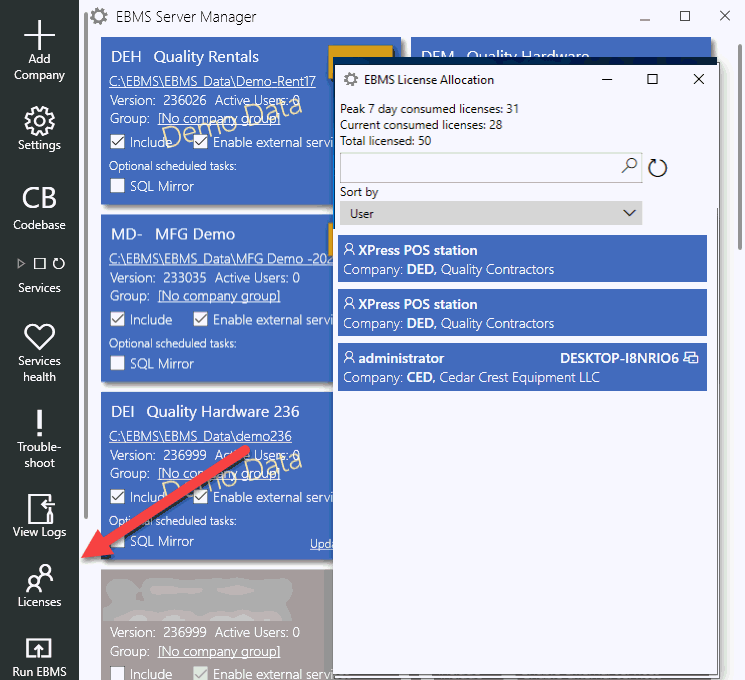Screen dimensions: 745x680
Task: Click the remote desktop icon beside DESKTOP-I8NRIO6
Action: (x=691, y=357)
